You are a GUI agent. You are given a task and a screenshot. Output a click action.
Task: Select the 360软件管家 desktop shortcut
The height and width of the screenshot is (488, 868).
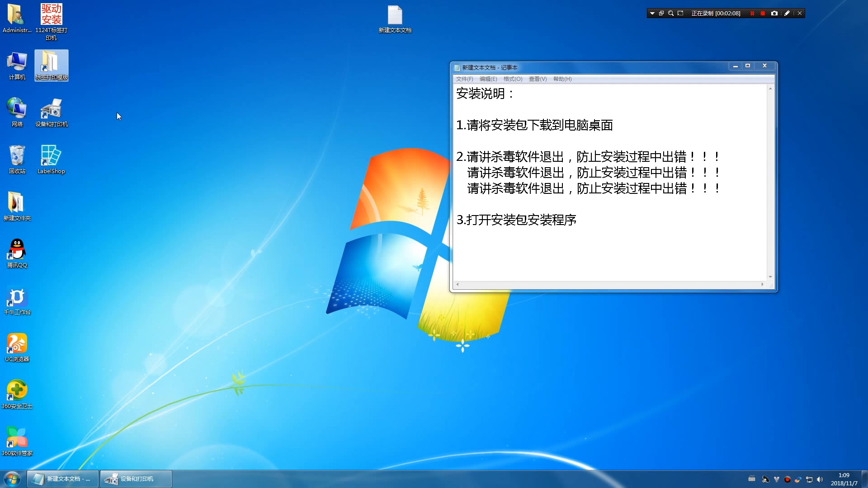pyautogui.click(x=17, y=441)
